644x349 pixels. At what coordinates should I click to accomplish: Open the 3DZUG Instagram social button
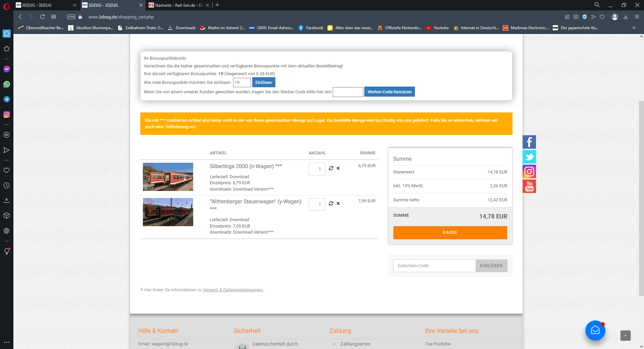(529, 171)
